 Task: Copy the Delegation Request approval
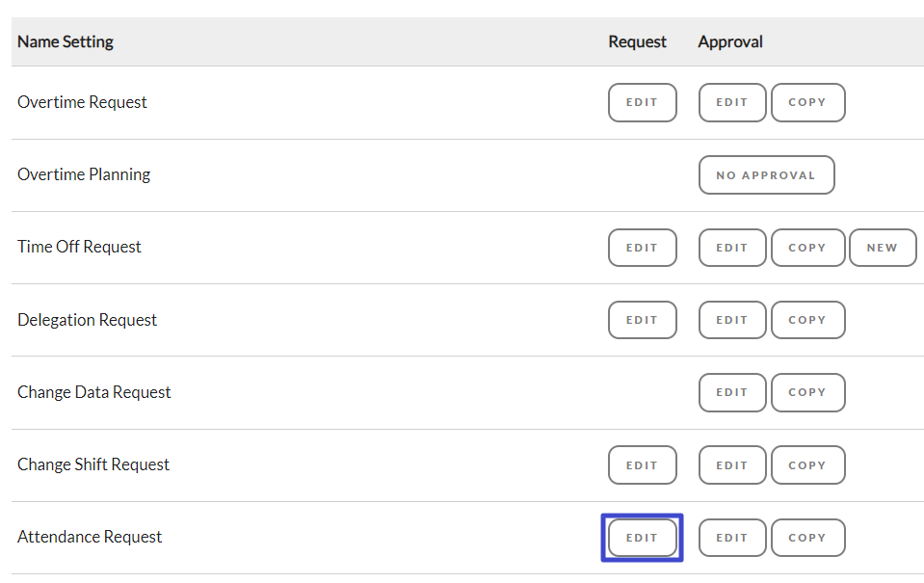click(808, 320)
